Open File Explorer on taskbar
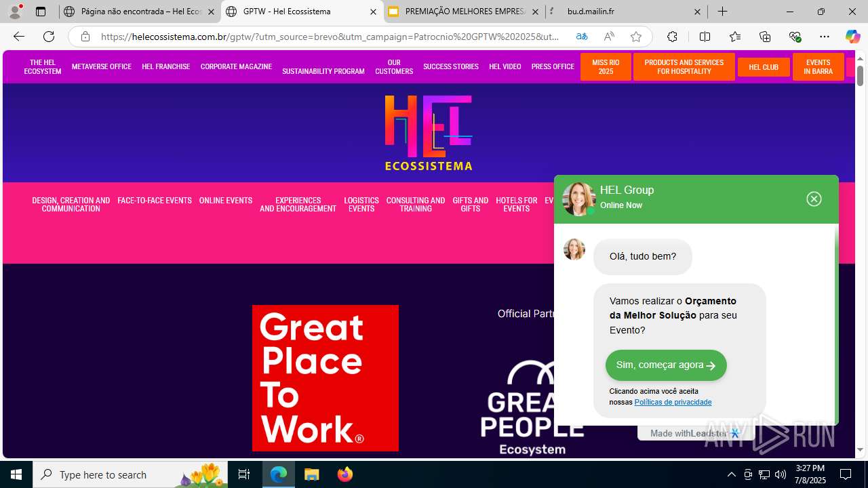This screenshot has width=868, height=488. tap(312, 474)
